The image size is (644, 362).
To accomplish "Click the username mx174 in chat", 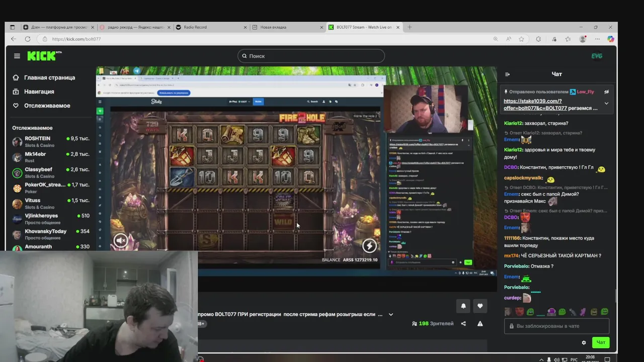I will (x=512, y=255).
